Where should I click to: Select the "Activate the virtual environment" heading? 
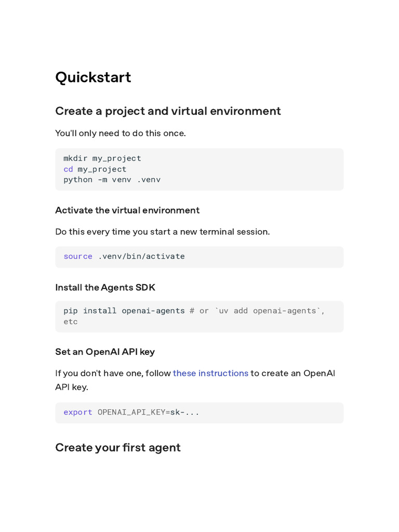[127, 210]
